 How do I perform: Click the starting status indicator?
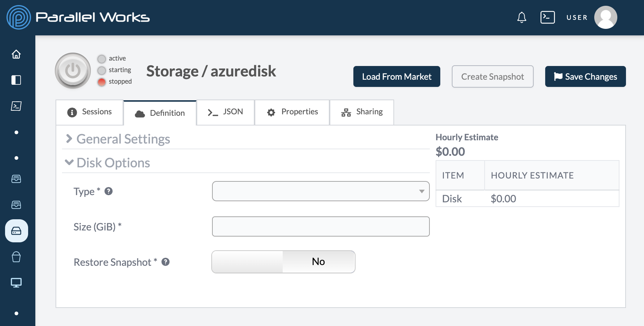click(102, 70)
